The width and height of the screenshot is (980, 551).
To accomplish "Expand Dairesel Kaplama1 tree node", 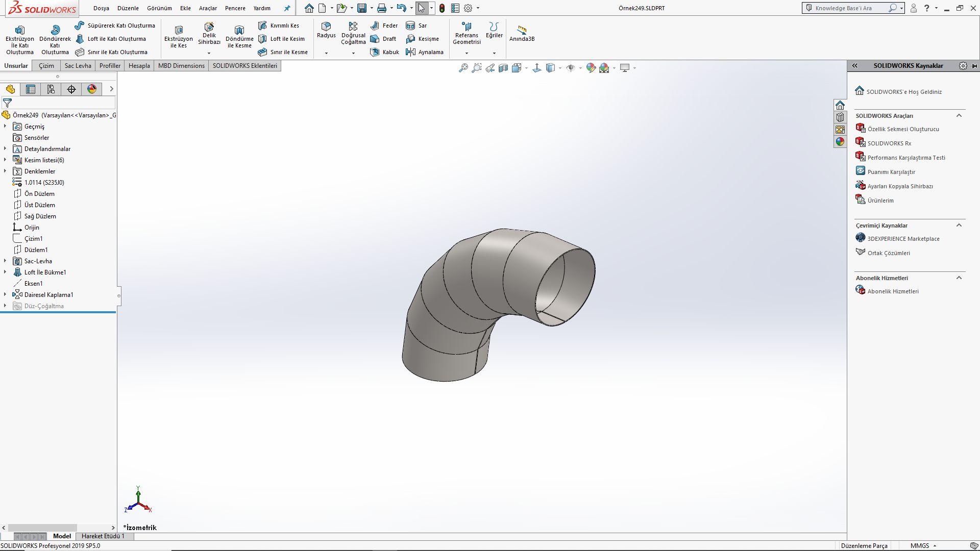I will click(x=5, y=294).
